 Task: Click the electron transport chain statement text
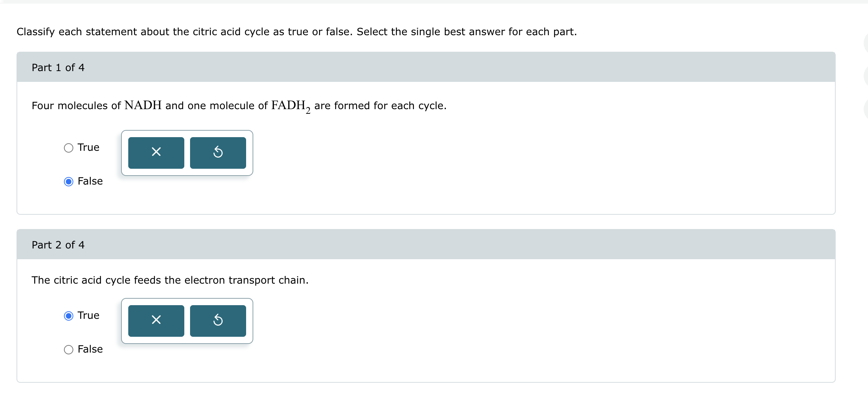click(x=170, y=280)
